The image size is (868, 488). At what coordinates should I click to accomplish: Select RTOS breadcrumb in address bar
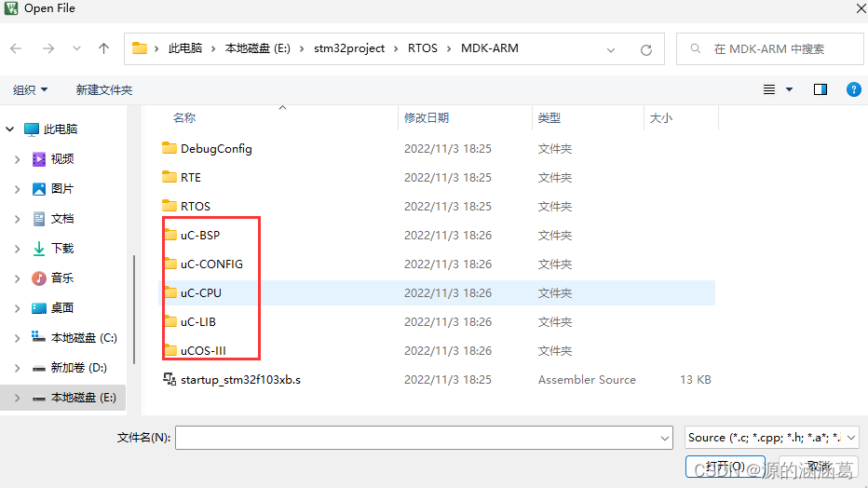point(423,48)
